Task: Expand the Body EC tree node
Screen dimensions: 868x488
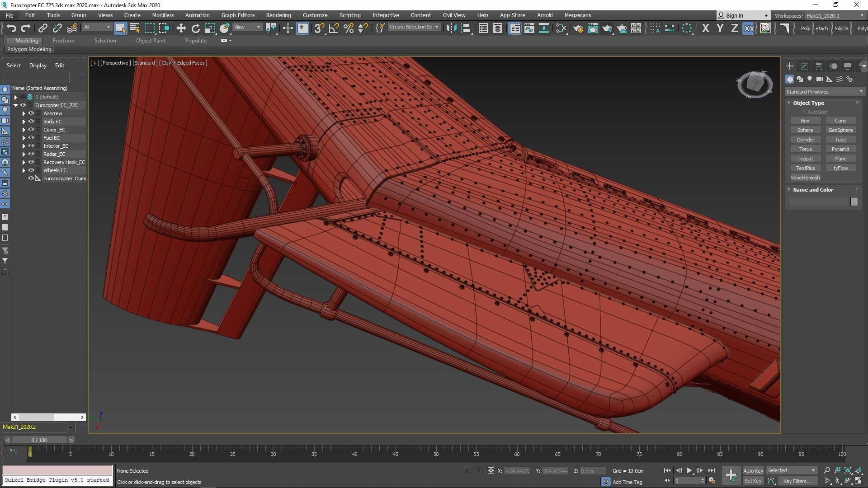Action: (24, 122)
